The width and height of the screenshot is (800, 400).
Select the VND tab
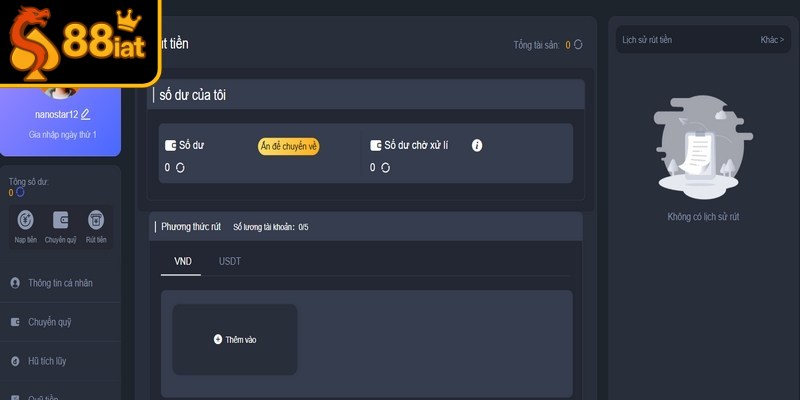tap(183, 261)
